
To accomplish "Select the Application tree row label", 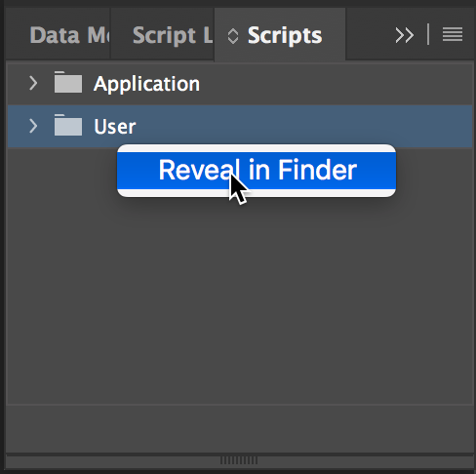I will [x=146, y=84].
